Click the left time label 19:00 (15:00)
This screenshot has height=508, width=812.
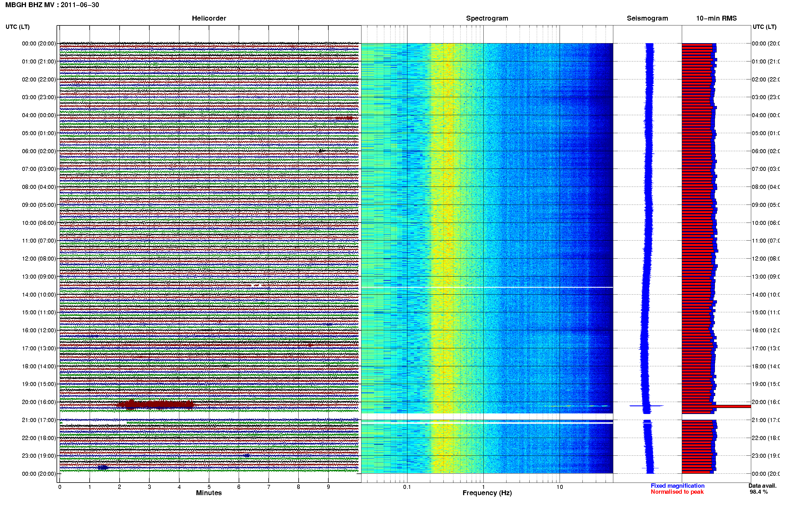[x=39, y=384]
